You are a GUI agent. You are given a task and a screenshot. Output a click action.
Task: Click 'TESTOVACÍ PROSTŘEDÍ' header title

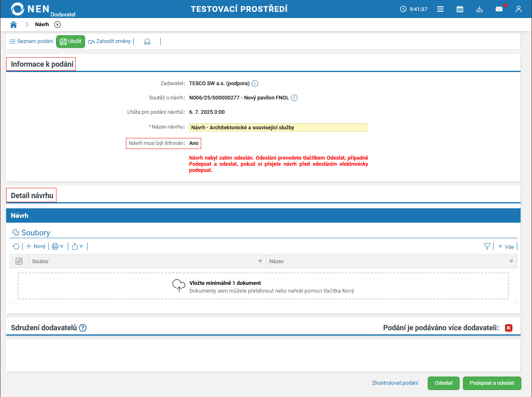(x=239, y=9)
